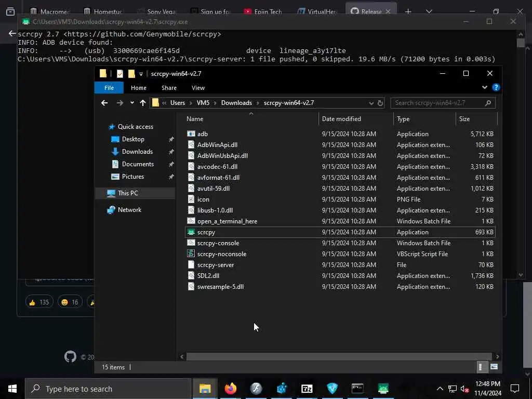Image resolution: width=532 pixels, height=399 pixels.
Task: Sort by the Date modified column header
Action: click(x=341, y=119)
